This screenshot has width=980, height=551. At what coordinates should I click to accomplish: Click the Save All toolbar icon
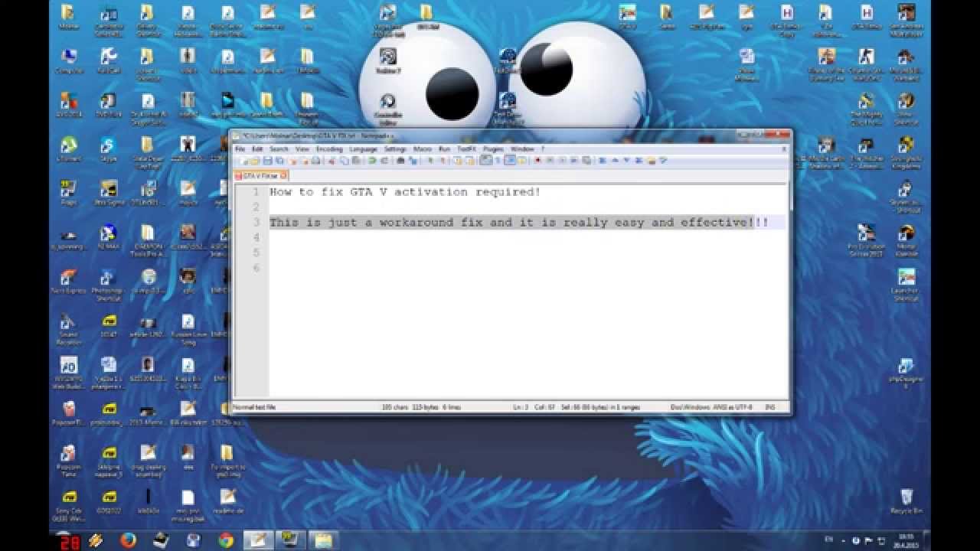pos(280,161)
